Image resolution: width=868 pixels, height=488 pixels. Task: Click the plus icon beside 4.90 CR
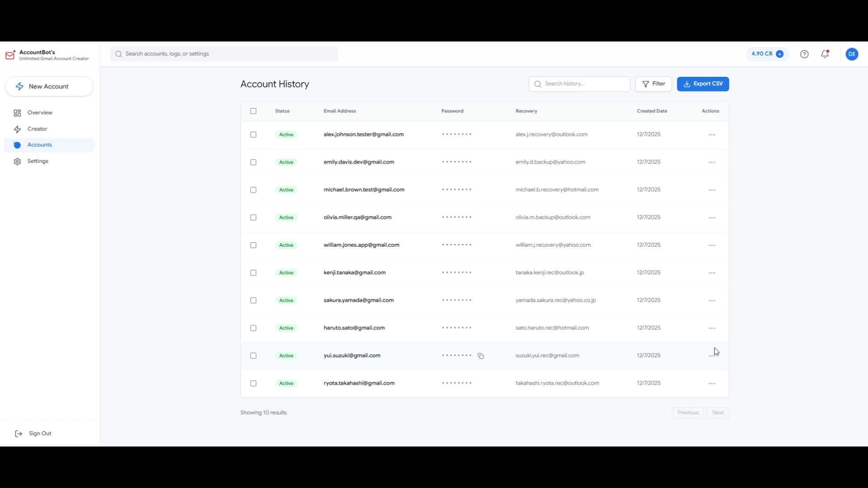click(780, 54)
